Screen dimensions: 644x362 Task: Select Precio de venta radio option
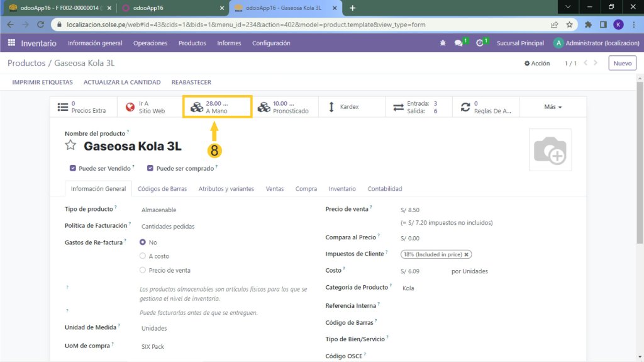coord(143,270)
